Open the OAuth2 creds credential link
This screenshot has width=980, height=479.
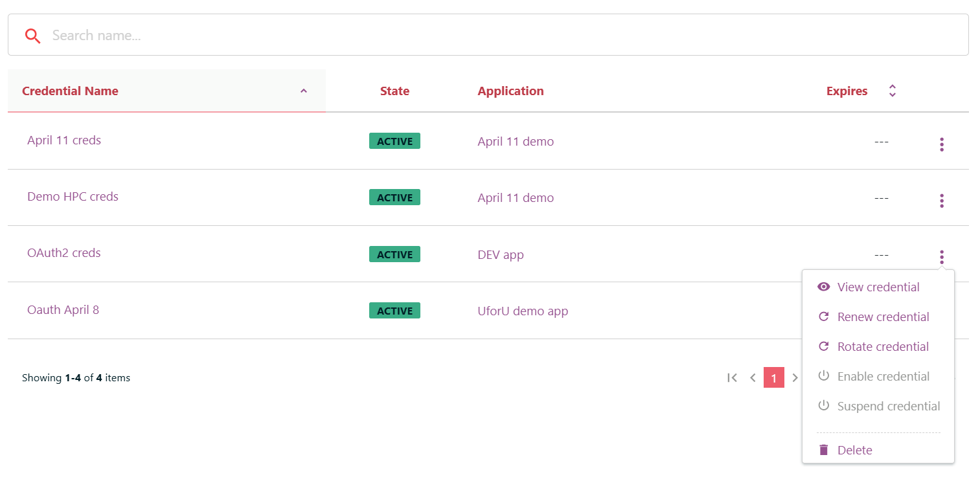64,253
